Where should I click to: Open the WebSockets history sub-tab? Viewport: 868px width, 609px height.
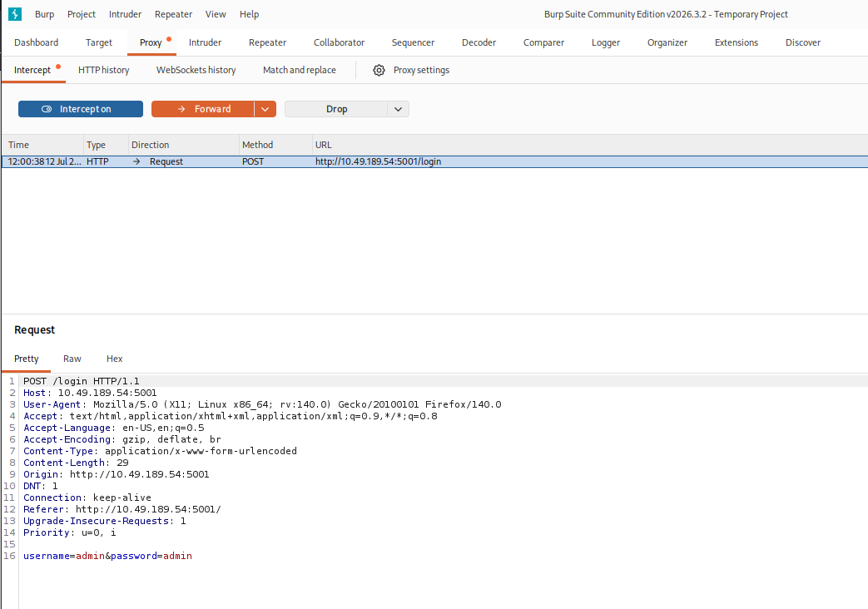point(196,71)
